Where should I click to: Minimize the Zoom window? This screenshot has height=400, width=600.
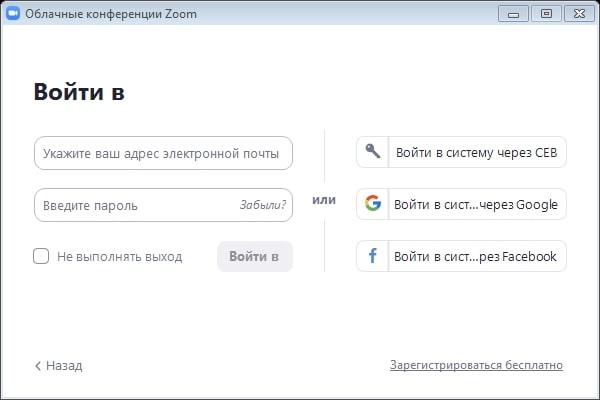point(514,14)
